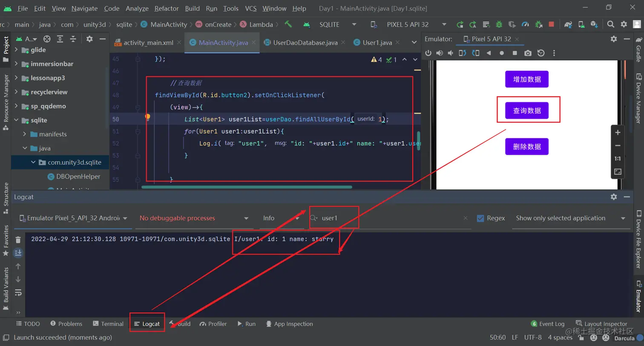This screenshot has width=644, height=346.
Task: Open the Terminal tool window
Action: coord(108,324)
